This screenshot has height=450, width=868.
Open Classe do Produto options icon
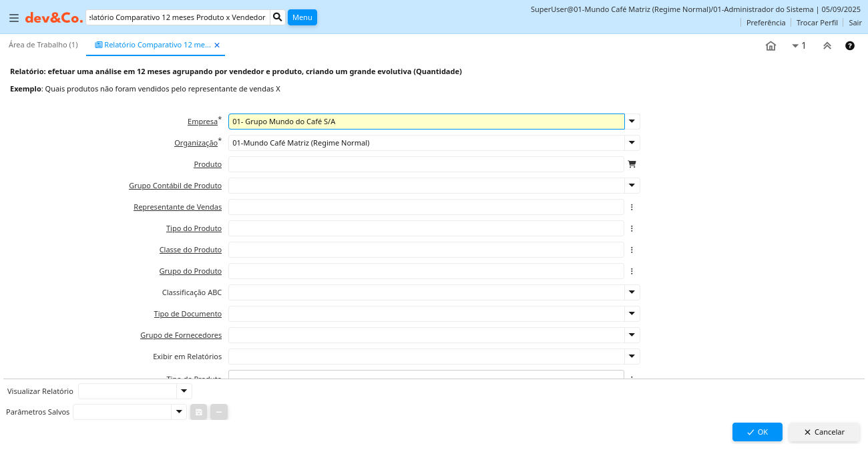[632, 250]
